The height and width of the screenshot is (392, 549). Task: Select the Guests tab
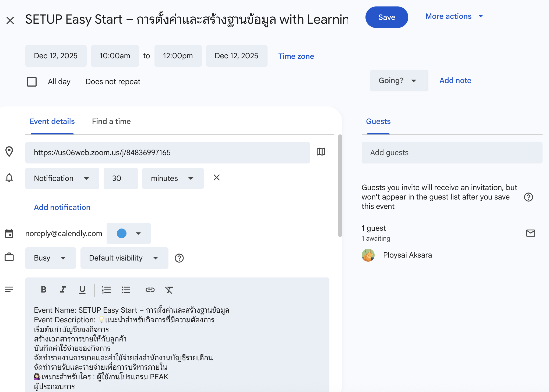tap(378, 122)
